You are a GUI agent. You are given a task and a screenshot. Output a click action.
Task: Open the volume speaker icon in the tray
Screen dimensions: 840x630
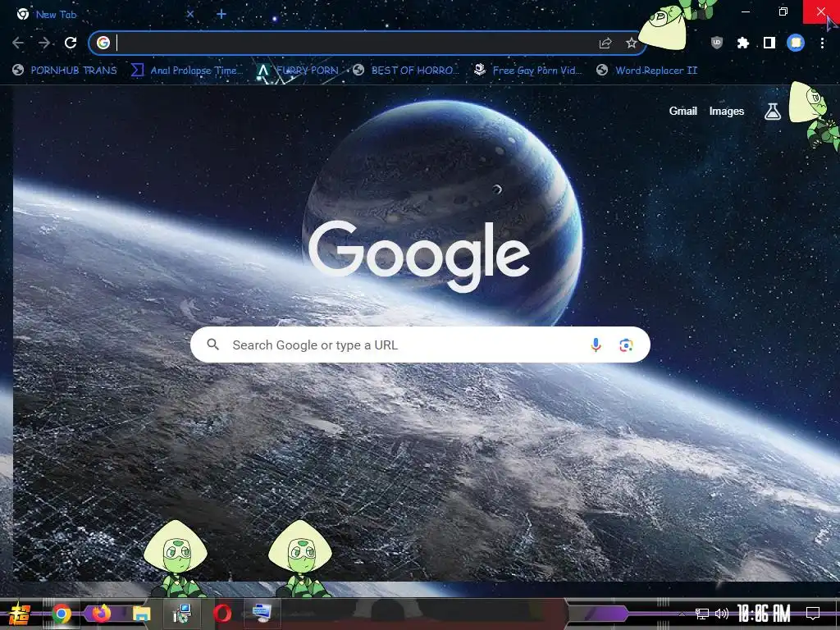722,614
